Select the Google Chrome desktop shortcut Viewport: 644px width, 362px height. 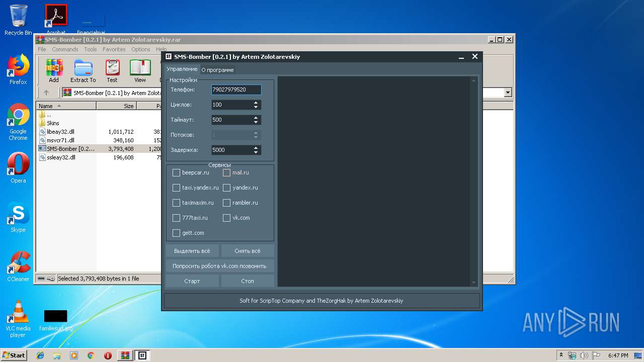(x=18, y=122)
